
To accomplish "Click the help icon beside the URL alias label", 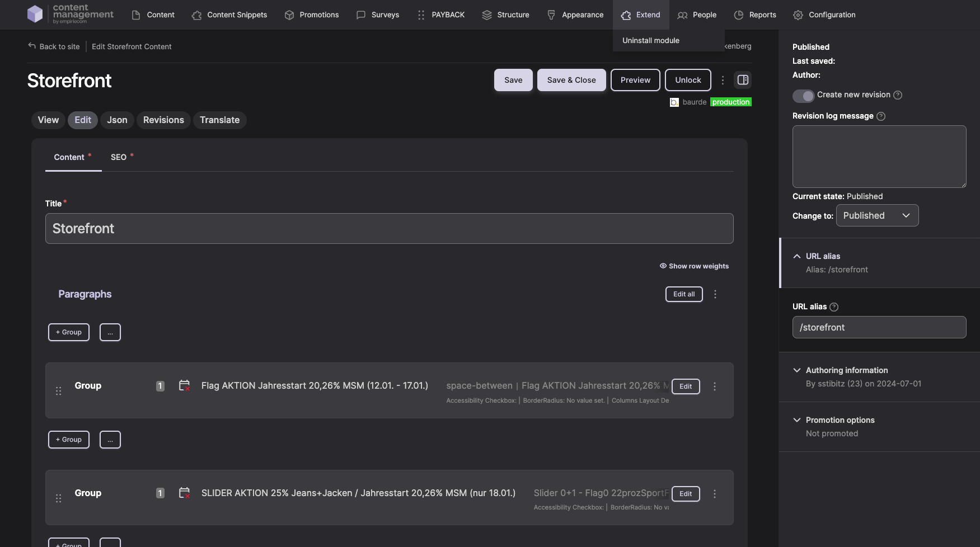I will coord(834,307).
